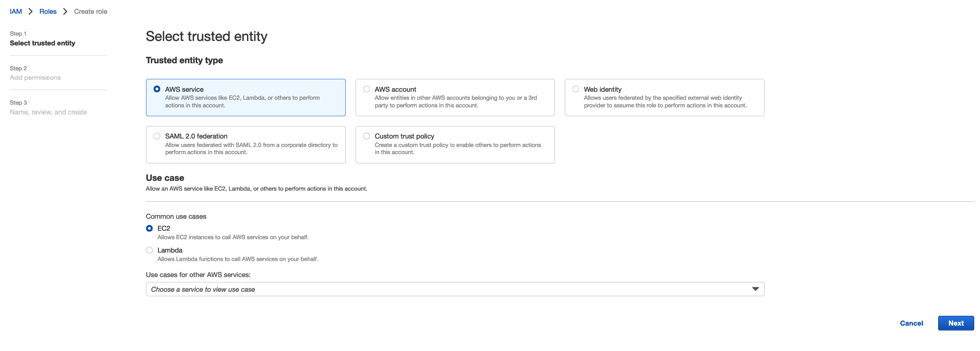Select Custom trust policy radio button
This screenshot has height=351, width=980.
coord(367,136)
